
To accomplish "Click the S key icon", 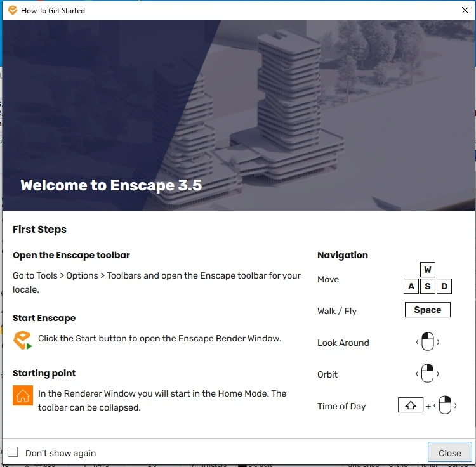I will pos(427,286).
